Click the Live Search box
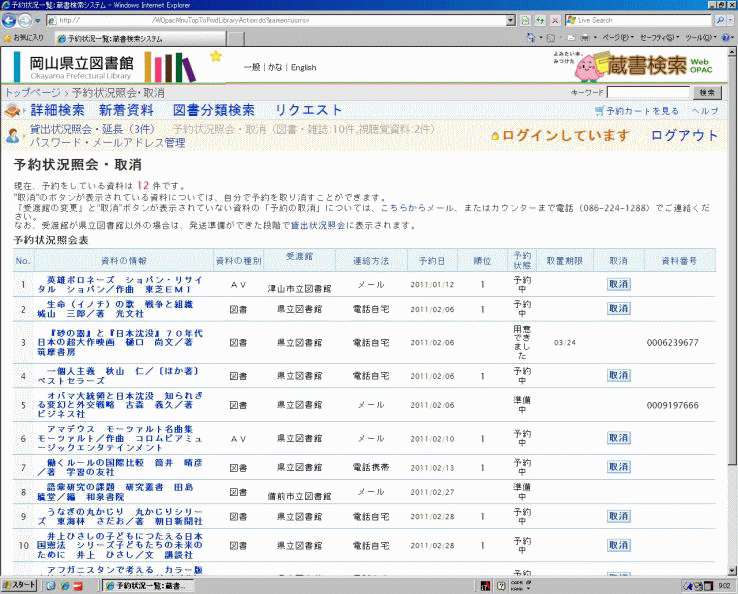The image size is (738, 594). [x=640, y=20]
